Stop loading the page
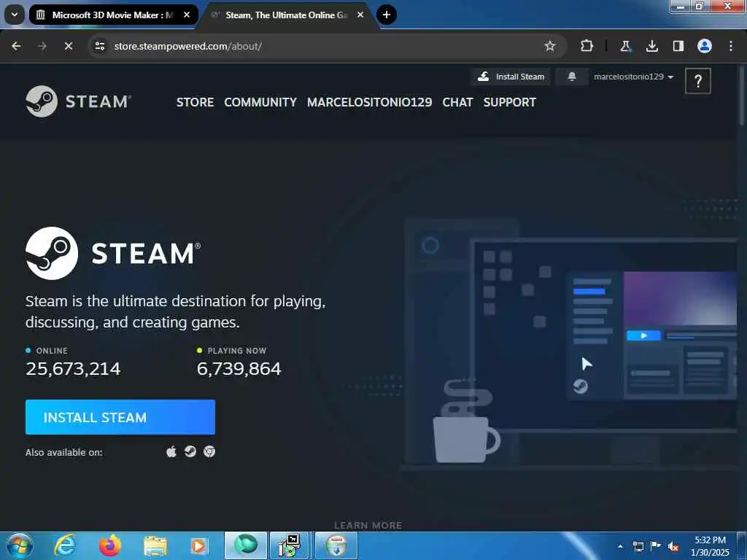 coord(69,46)
